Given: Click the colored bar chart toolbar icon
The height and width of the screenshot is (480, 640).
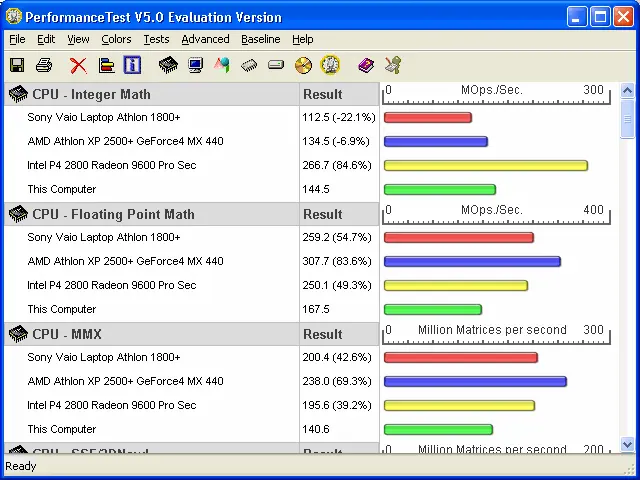Looking at the screenshot, I should pos(106,65).
